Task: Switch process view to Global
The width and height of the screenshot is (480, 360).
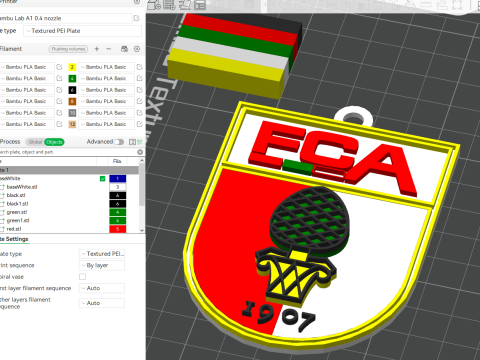Action: click(35, 142)
